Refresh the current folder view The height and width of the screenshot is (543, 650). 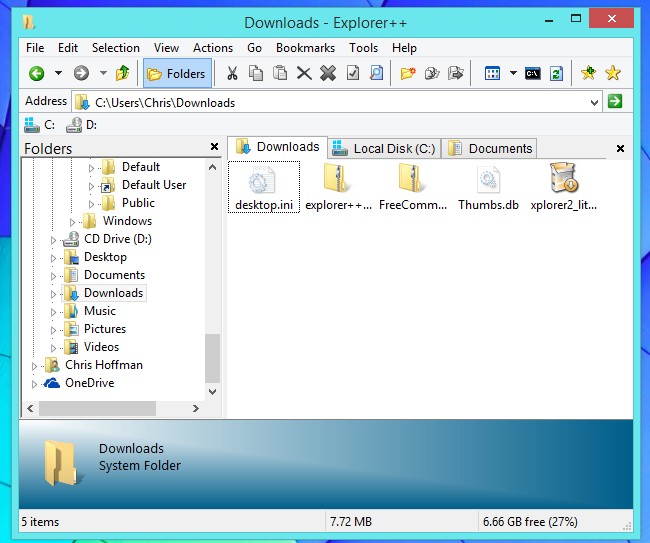pos(556,73)
